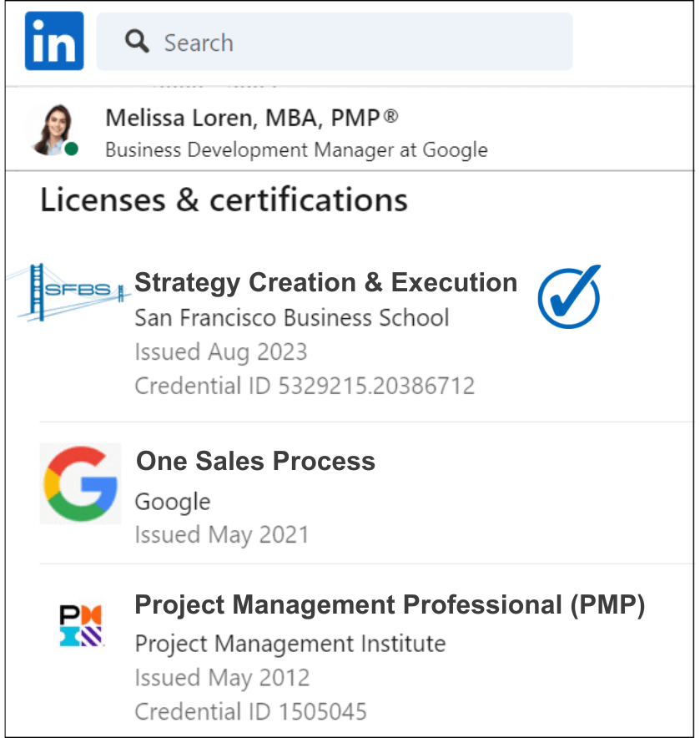Open One Sales Process certification
This screenshot has height=738, width=700.
pos(255,461)
